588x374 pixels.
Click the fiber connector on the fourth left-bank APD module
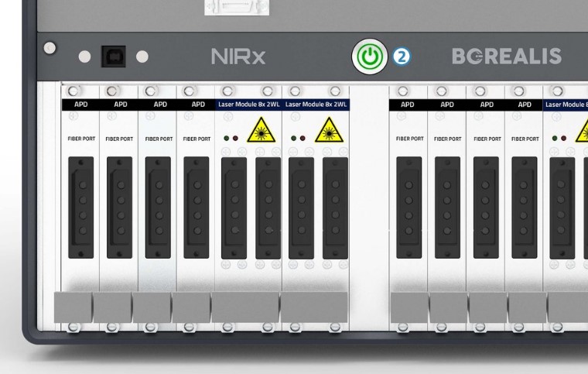[x=197, y=208]
